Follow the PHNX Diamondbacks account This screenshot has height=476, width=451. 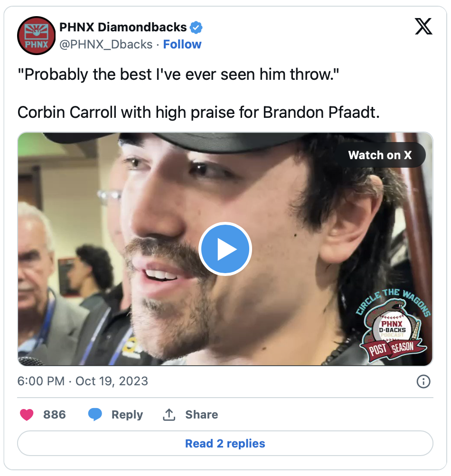point(182,44)
